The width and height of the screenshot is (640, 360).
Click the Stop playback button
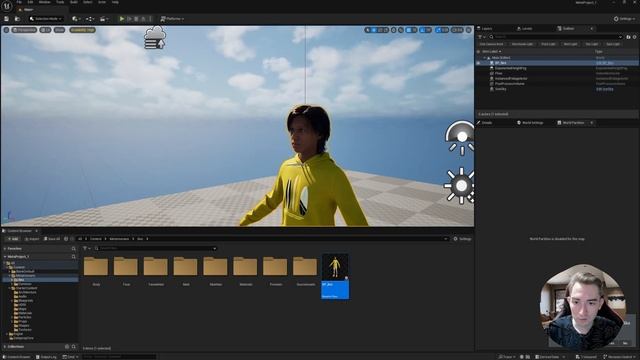(x=136, y=19)
